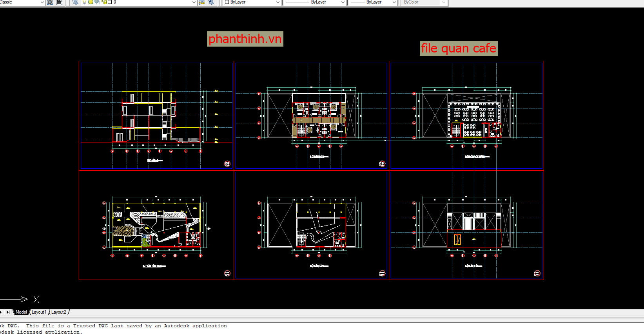The width and height of the screenshot is (644, 334).
Task: Switch to the Layout1 tab
Action: [39, 312]
